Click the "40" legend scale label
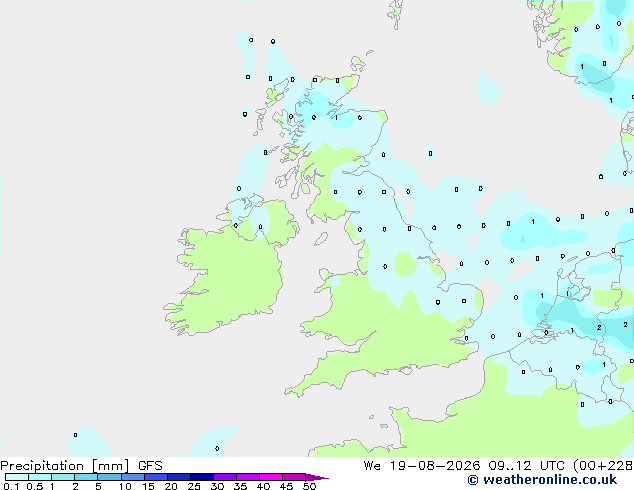634x490 pixels. pyautogui.click(x=263, y=486)
